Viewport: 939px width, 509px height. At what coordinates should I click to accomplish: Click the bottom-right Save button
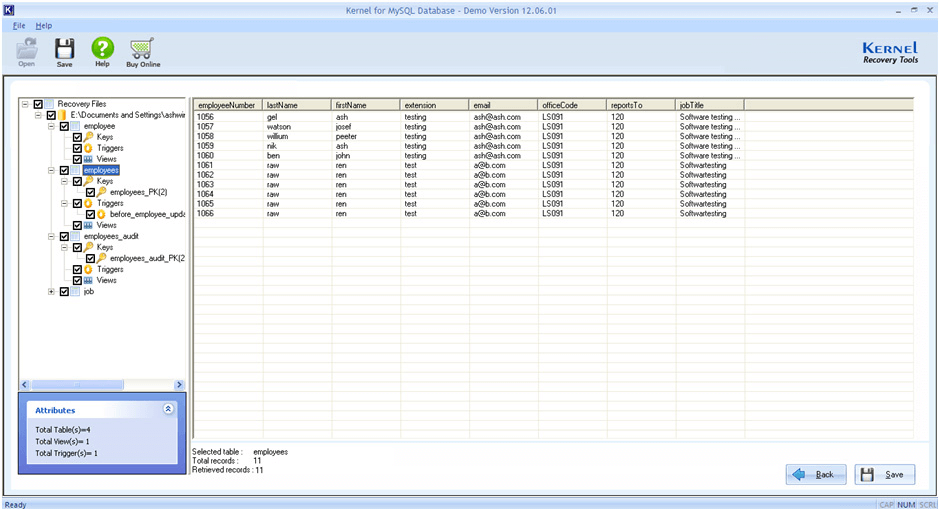[x=885, y=474]
